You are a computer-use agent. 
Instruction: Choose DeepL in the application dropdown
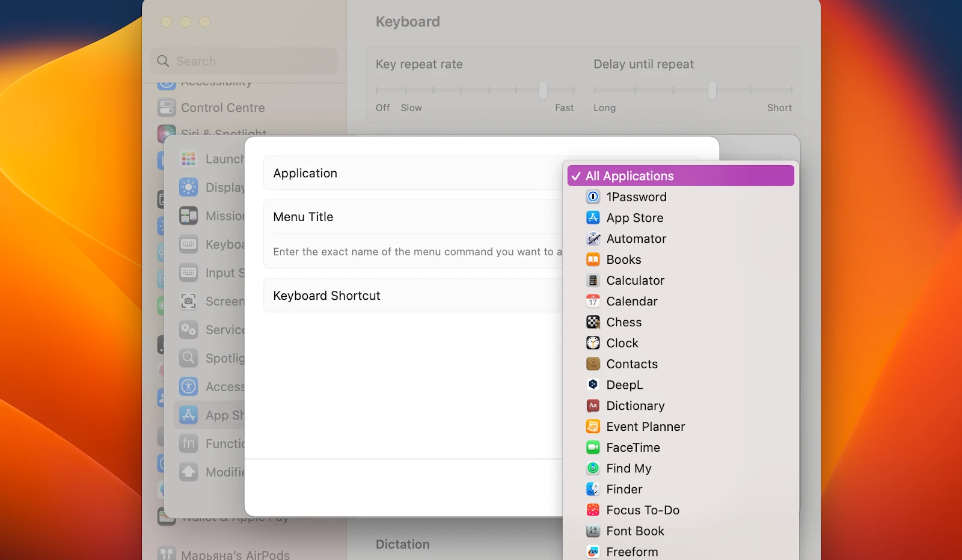click(x=625, y=385)
